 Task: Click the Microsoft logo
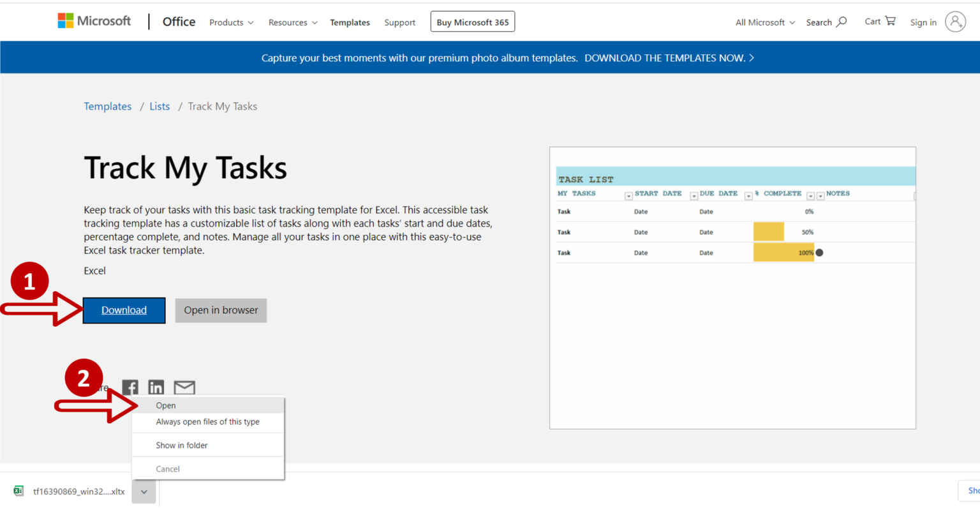tap(94, 20)
